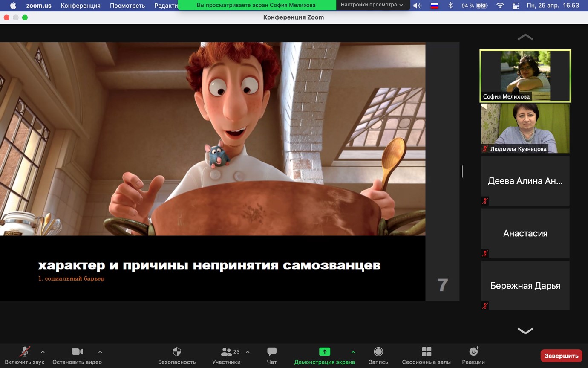
Task: Select Анастасия participant tile
Action: 525,233
